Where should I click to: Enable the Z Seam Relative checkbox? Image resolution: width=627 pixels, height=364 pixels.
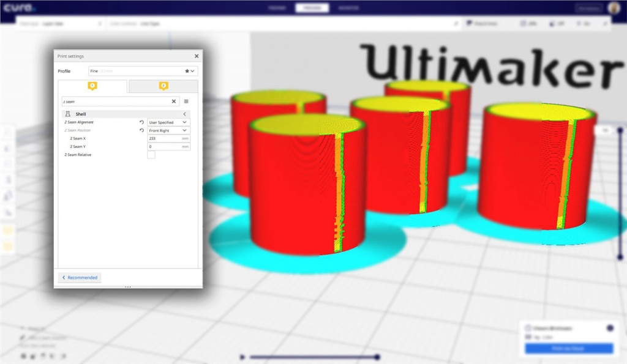pos(151,155)
